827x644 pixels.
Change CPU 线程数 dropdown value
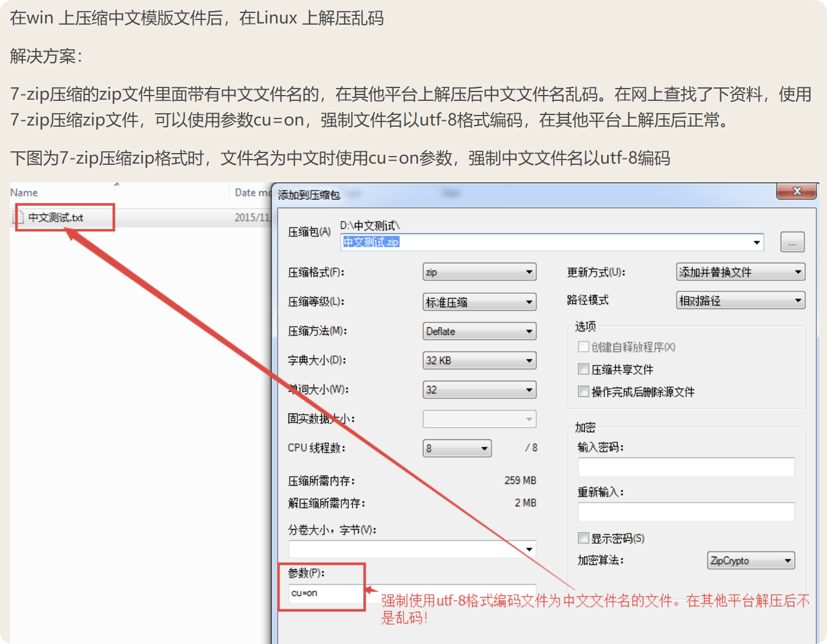[x=457, y=449]
